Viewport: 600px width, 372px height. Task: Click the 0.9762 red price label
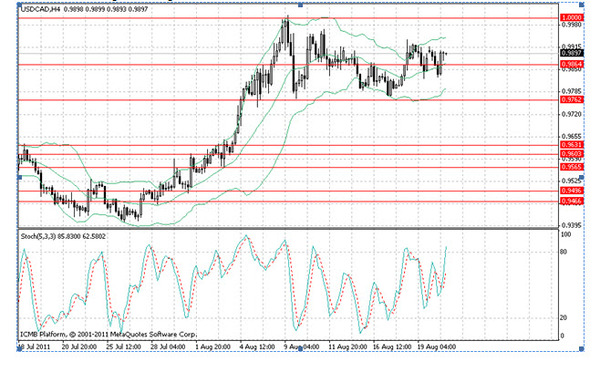[x=572, y=100]
